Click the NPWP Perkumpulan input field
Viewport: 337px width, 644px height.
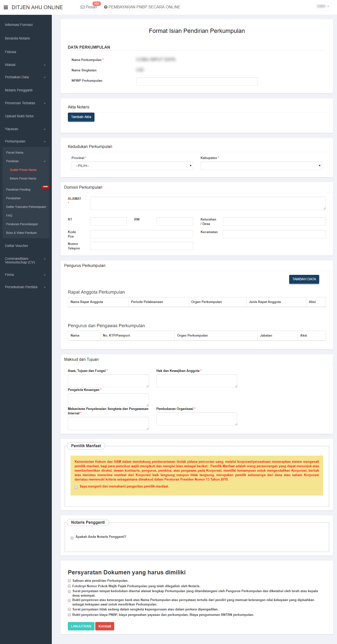click(x=197, y=81)
